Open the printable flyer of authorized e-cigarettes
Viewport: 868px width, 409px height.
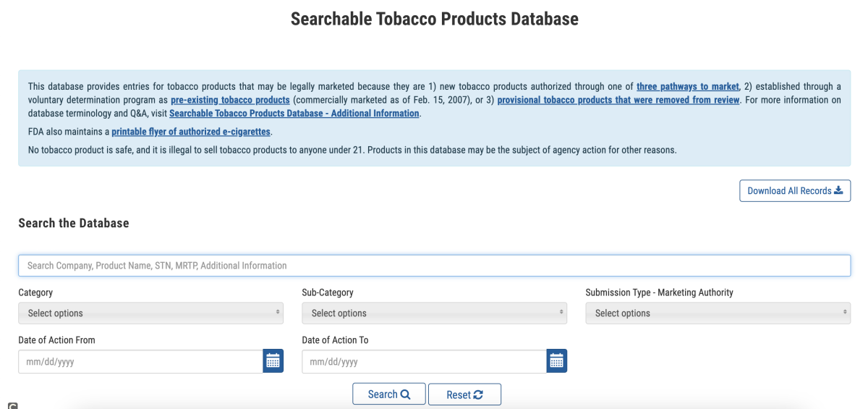pos(191,132)
